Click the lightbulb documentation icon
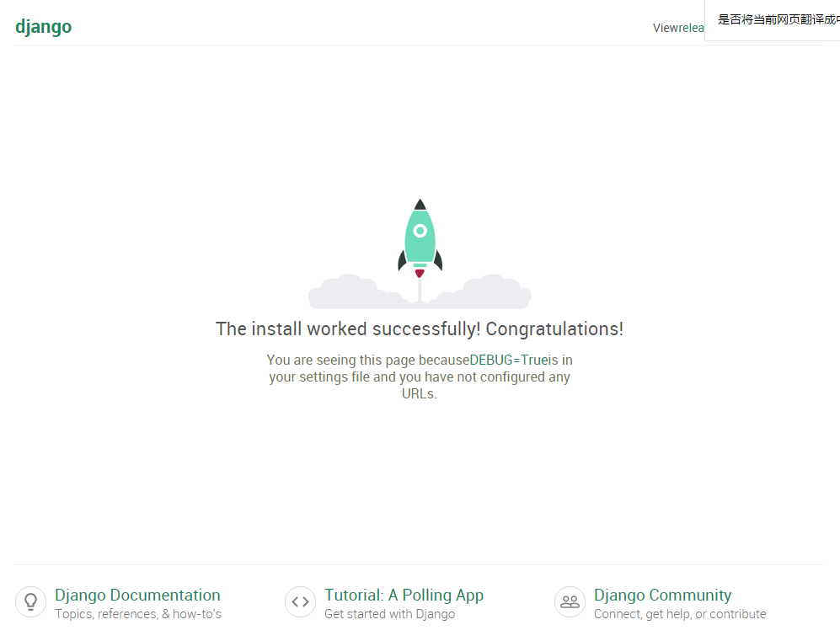This screenshot has height=641, width=840. click(30, 601)
